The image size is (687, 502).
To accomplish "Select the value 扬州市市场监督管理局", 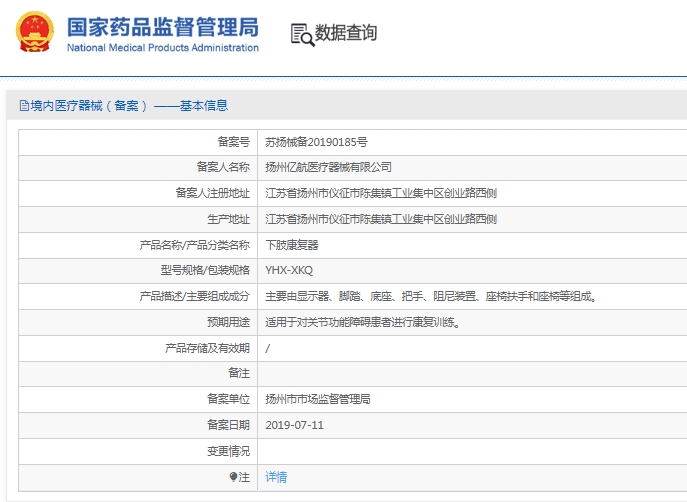I will (x=318, y=399).
